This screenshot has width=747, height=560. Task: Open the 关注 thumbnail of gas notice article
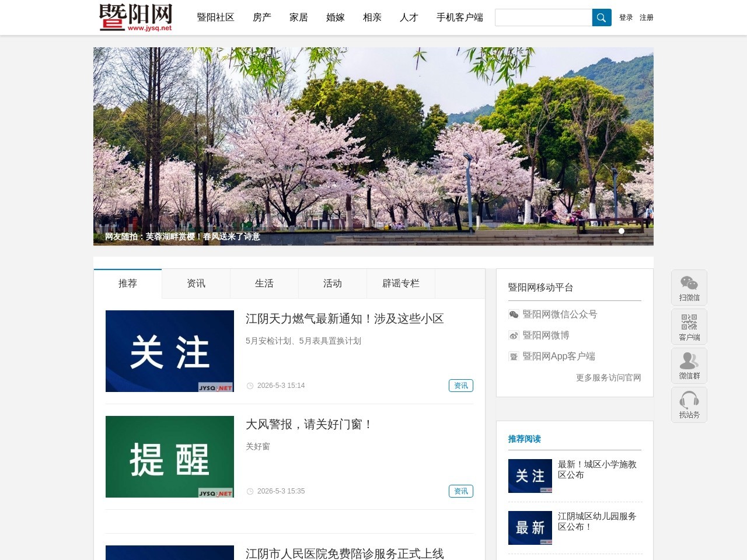coord(170,351)
